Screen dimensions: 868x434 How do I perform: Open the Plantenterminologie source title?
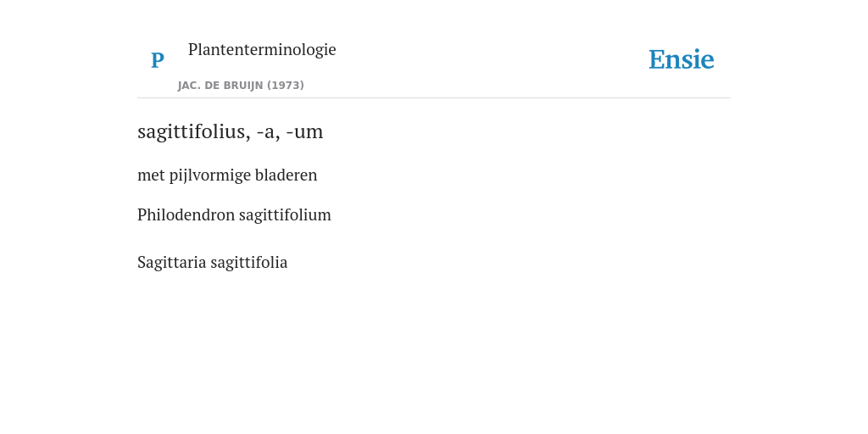pyautogui.click(x=262, y=49)
